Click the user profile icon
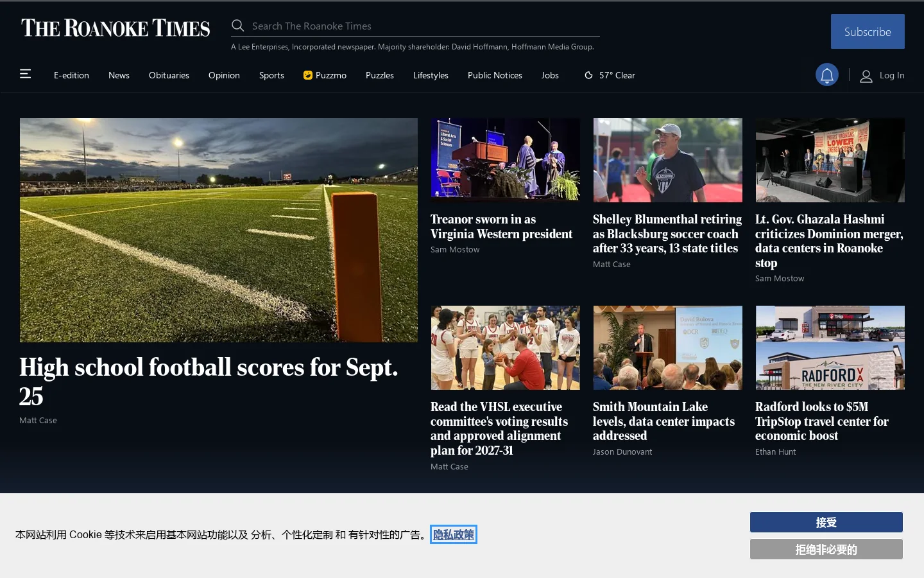 coord(866,76)
